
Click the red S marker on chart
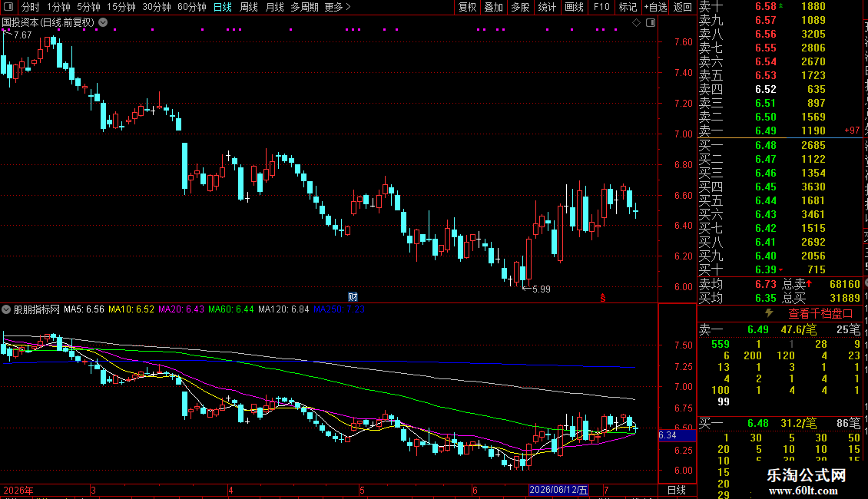(x=603, y=298)
